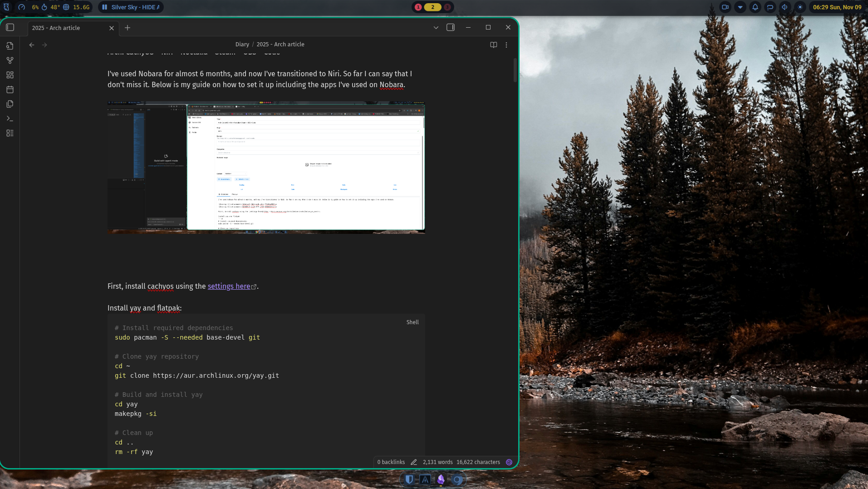Open the canvas icon in the ribbon
Image resolution: width=868 pixels, height=489 pixels.
(10, 75)
